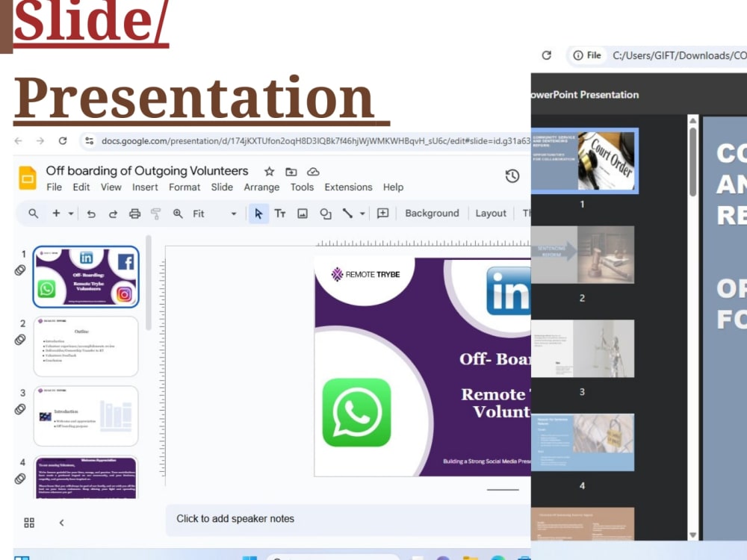Click the WhatsApp logo on slide
Viewport: 747px width, 560px height.
point(357,412)
